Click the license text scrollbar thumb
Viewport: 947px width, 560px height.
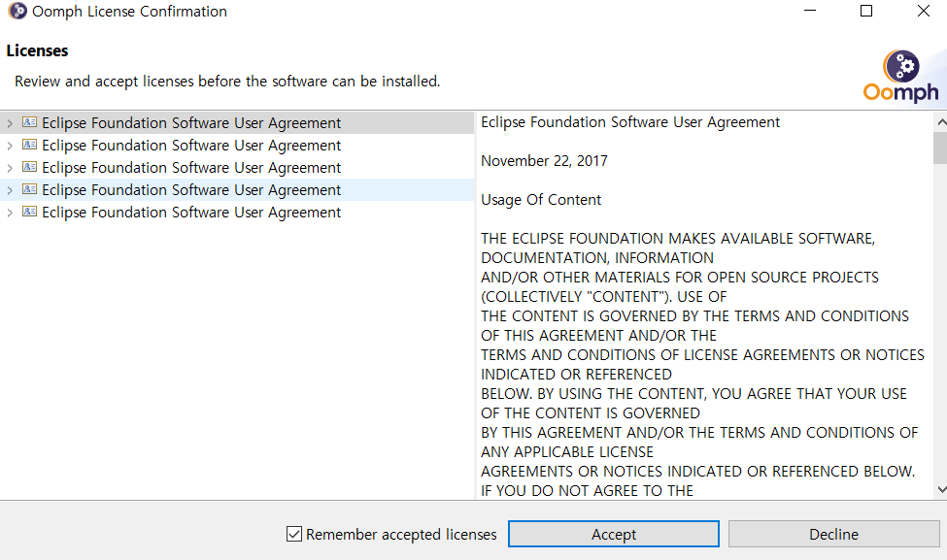coord(940,148)
